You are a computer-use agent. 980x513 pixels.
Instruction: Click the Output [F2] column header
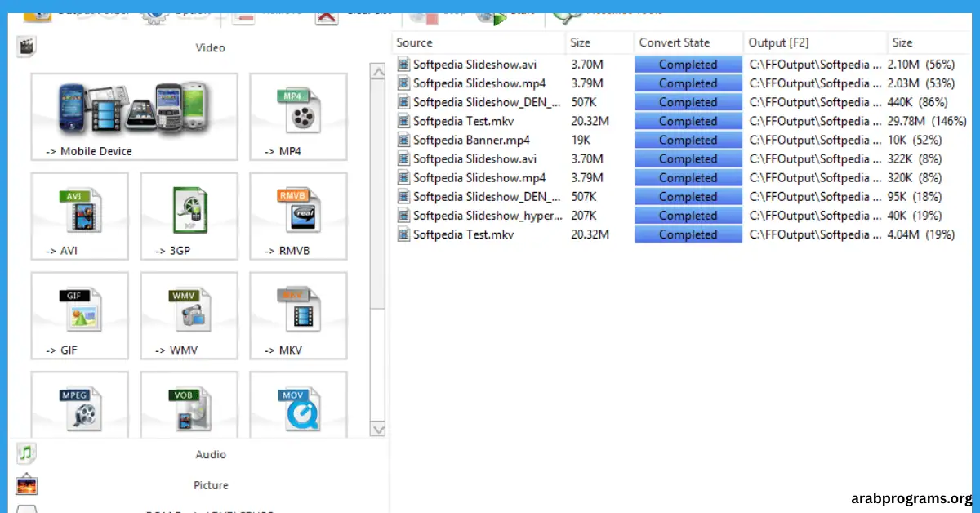[x=815, y=42]
